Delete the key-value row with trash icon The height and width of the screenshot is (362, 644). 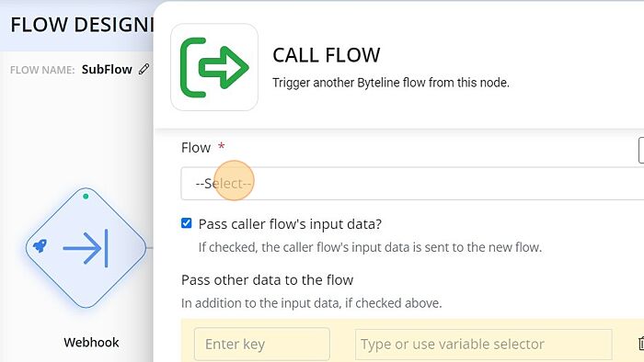coord(641,344)
